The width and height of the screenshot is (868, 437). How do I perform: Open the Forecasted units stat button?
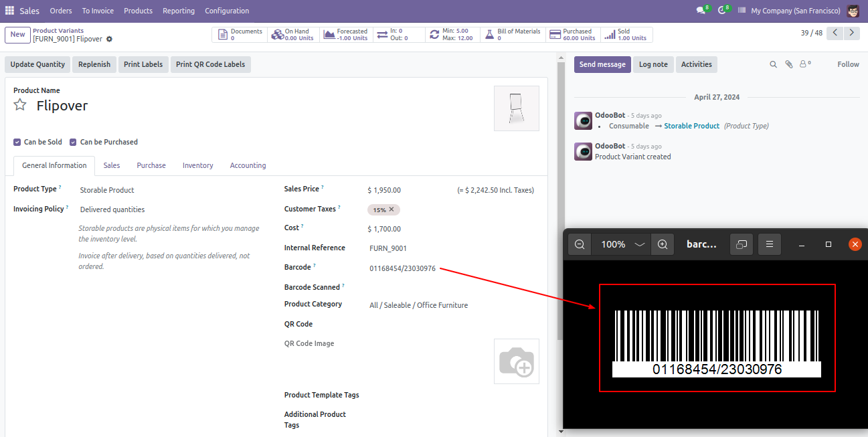[x=346, y=35]
